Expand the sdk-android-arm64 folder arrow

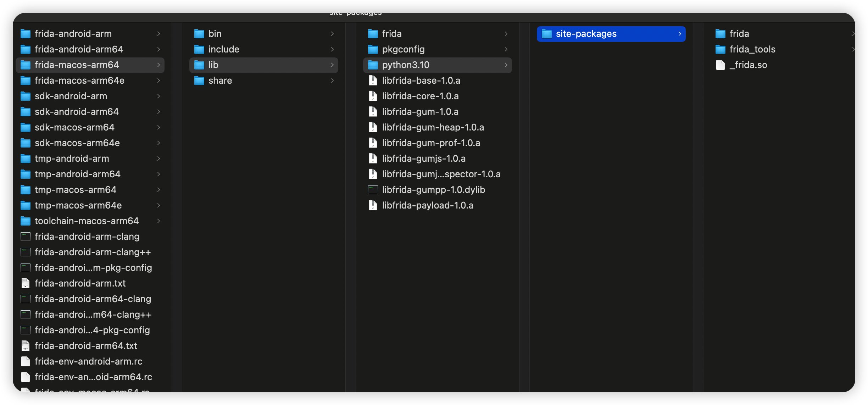point(158,112)
